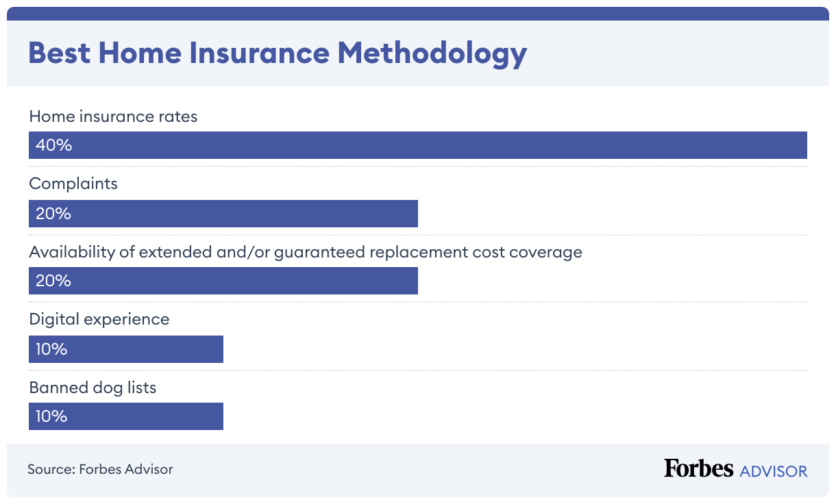This screenshot has height=504, width=836.
Task: Click the ADVISOR text beside the Forbes logo
Action: click(774, 471)
